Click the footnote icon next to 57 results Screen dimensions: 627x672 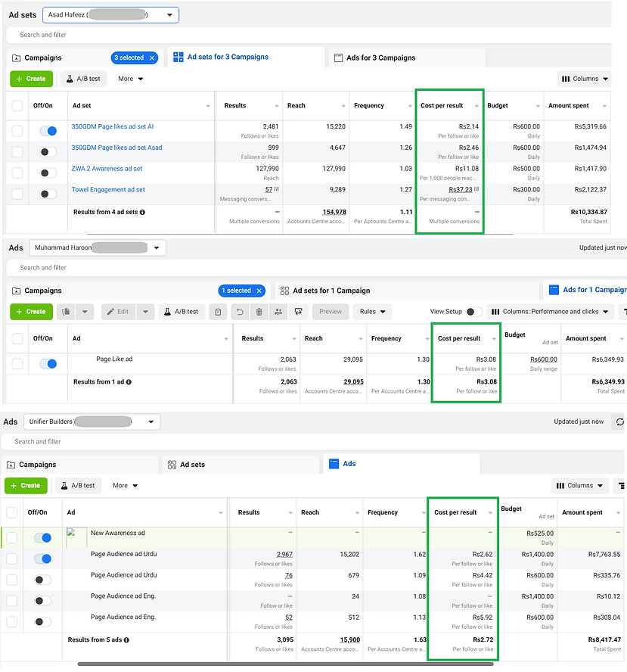coord(276,189)
